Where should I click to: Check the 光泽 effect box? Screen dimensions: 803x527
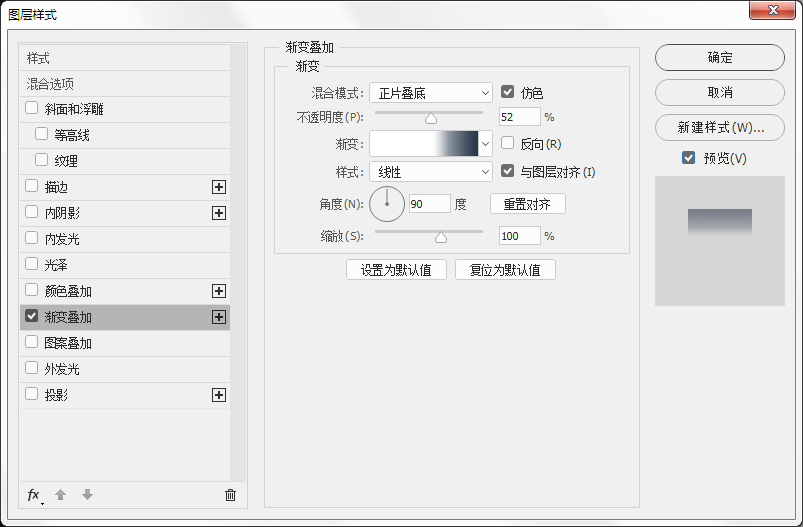32,264
